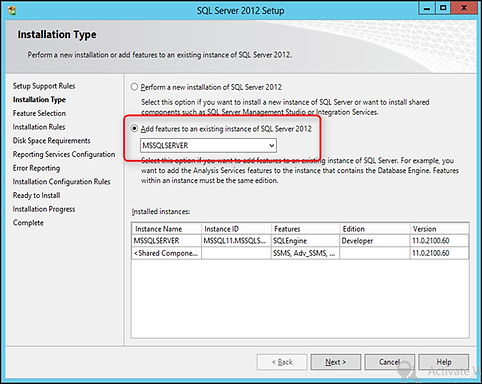Click the Next button
Image resolution: width=482 pixels, height=384 pixels.
[x=336, y=362]
